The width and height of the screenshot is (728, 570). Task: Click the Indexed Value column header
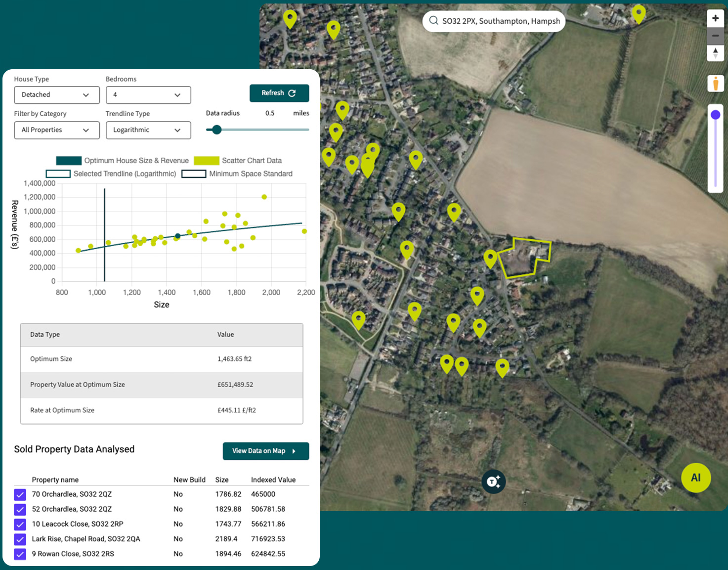[x=273, y=480]
